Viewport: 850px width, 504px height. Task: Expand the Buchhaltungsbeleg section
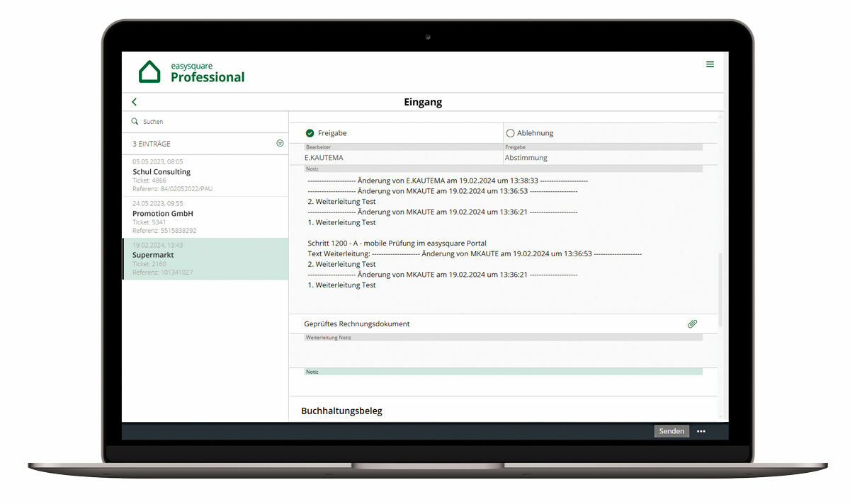(x=341, y=411)
